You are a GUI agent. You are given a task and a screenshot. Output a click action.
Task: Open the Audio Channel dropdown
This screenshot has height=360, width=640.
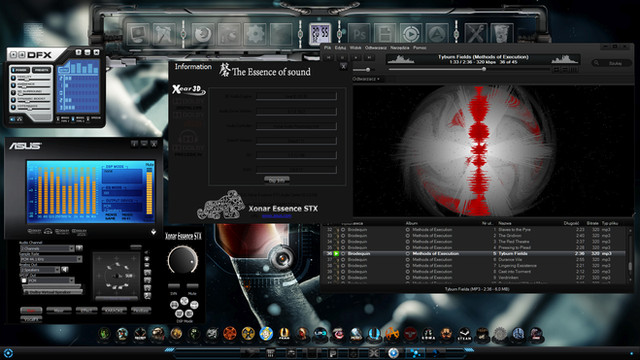point(47,248)
